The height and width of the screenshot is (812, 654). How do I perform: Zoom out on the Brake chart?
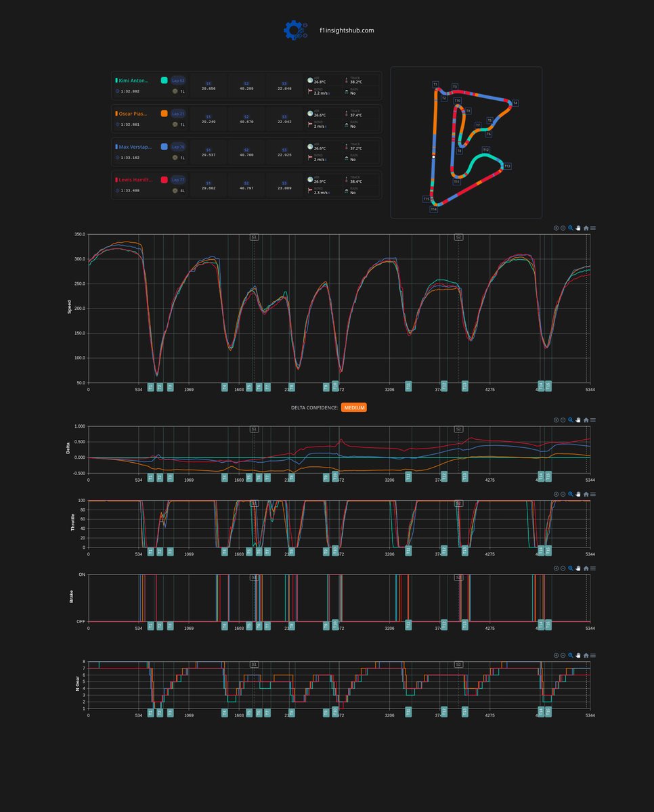(x=563, y=568)
